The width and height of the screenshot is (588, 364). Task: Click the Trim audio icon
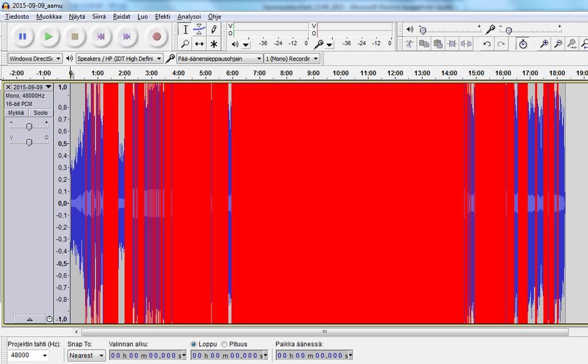coord(452,44)
